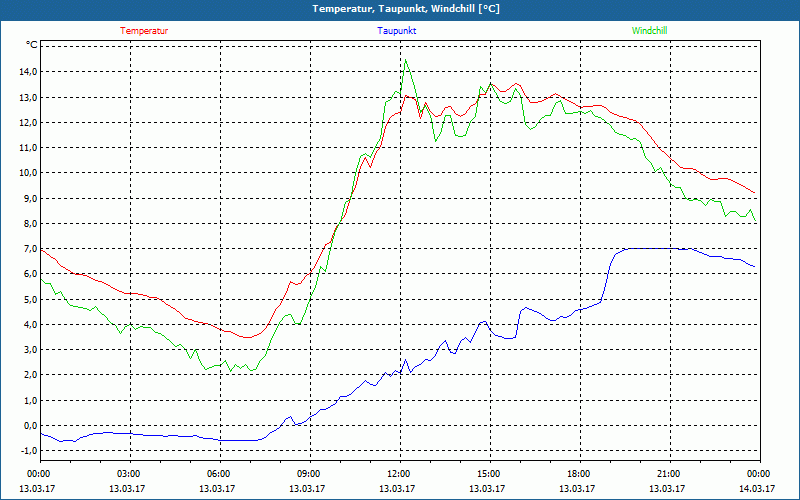Select the 7,0 y-axis value
Image resolution: width=800 pixels, height=500 pixels.
coord(30,249)
